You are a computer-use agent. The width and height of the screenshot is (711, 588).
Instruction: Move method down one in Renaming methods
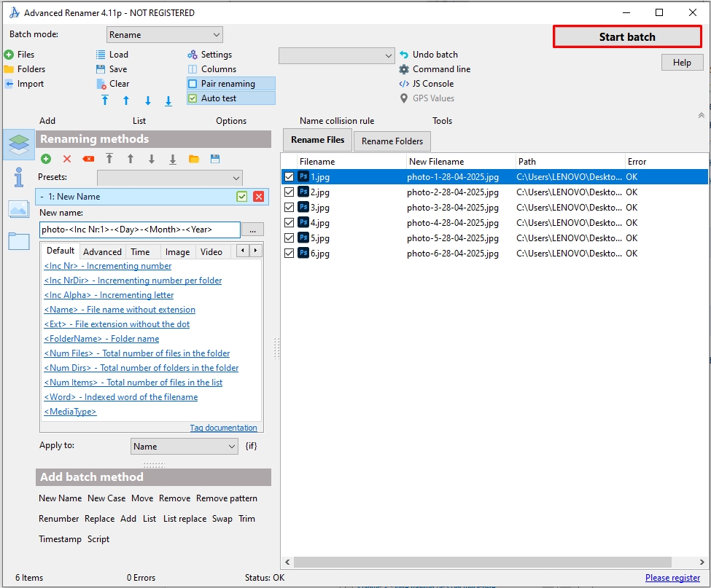(152, 159)
